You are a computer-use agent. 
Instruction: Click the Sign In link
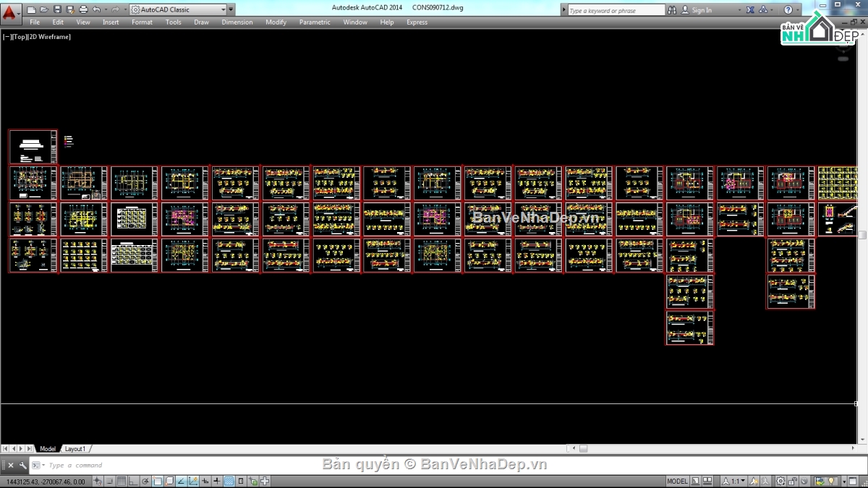pyautogui.click(x=702, y=10)
